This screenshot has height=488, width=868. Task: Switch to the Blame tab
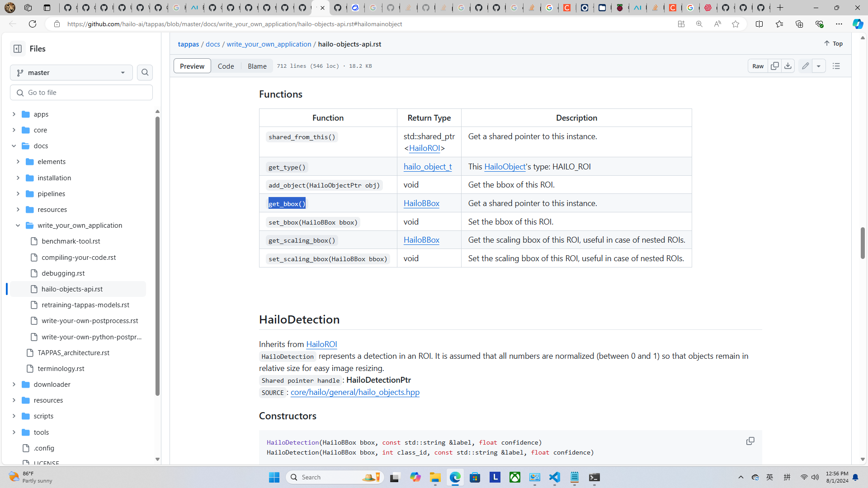(257, 66)
